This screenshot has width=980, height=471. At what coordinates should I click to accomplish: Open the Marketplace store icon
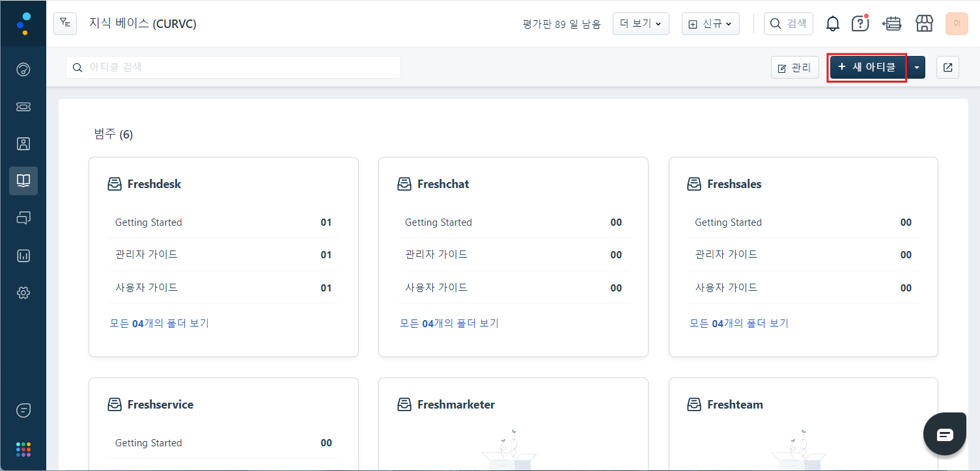coord(924,24)
